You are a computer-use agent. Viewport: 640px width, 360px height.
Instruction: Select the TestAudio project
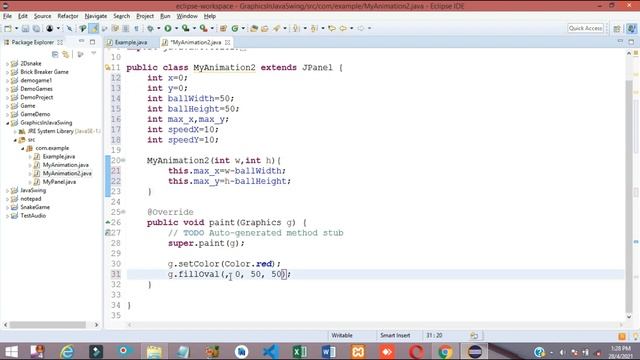[x=33, y=216]
